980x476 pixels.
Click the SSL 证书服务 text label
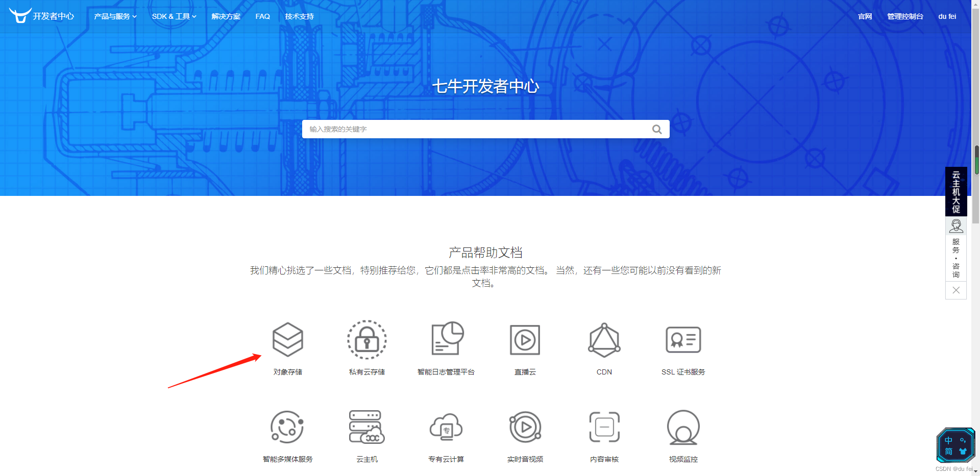point(683,372)
